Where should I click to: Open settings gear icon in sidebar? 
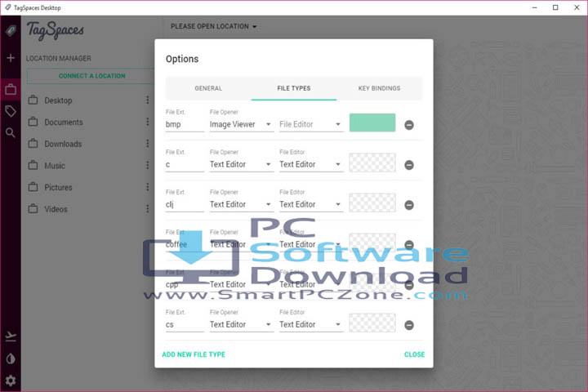tap(11, 381)
